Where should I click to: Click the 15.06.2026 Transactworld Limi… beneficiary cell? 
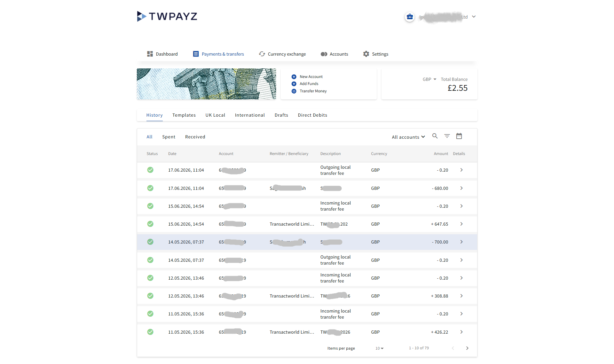coord(292,224)
